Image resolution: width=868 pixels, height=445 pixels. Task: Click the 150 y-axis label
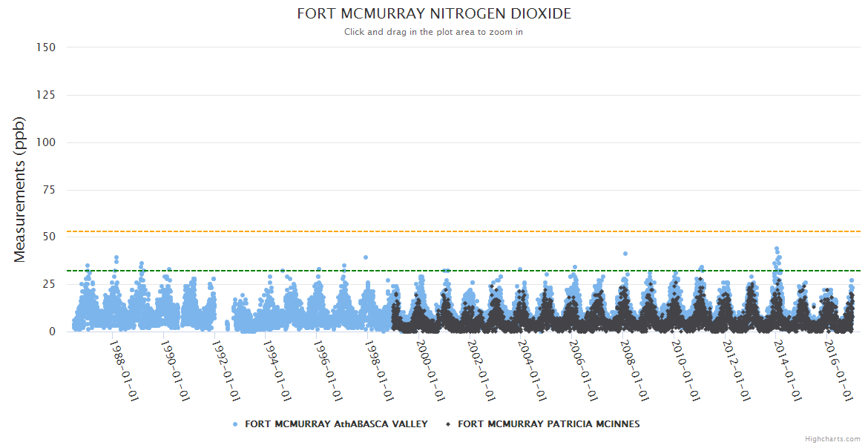pyautogui.click(x=45, y=47)
